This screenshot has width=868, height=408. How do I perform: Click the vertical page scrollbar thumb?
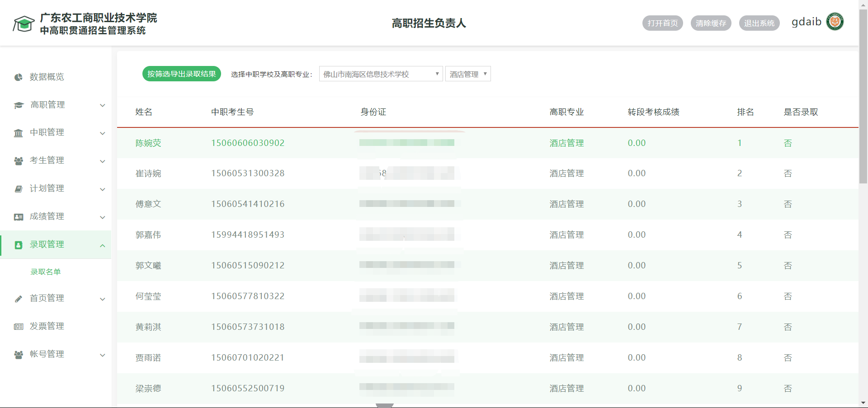click(x=863, y=96)
